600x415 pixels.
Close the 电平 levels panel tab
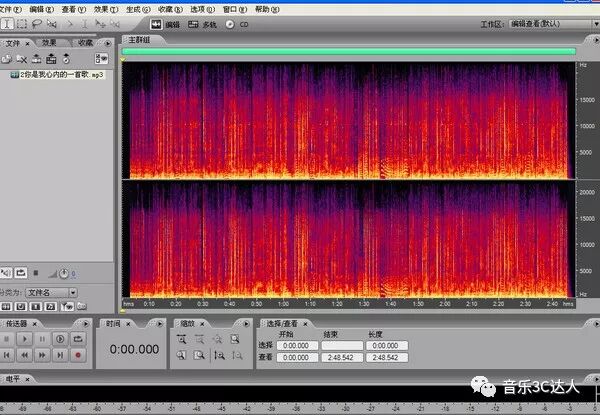(x=28, y=379)
